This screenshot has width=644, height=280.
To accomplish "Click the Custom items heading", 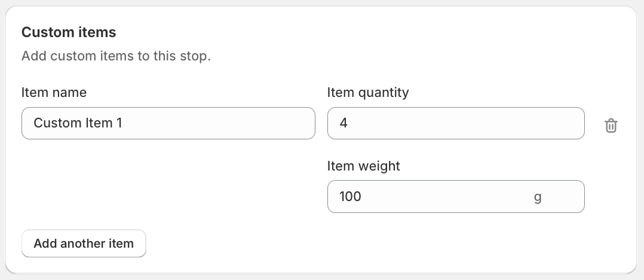I will [69, 32].
